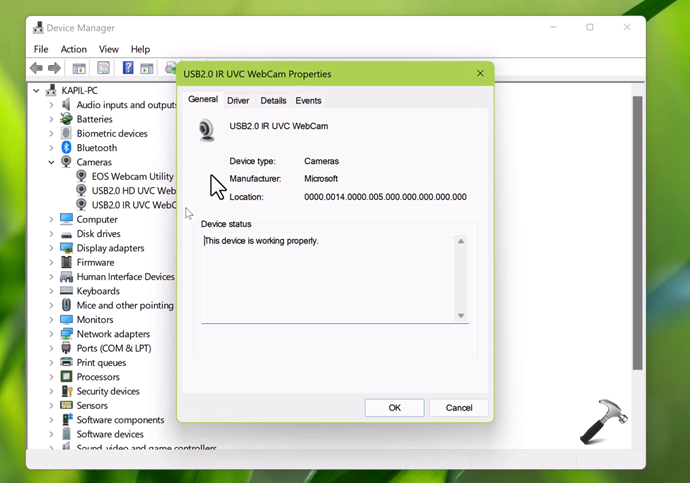Click the Properties toolbar icon

pos(103,68)
